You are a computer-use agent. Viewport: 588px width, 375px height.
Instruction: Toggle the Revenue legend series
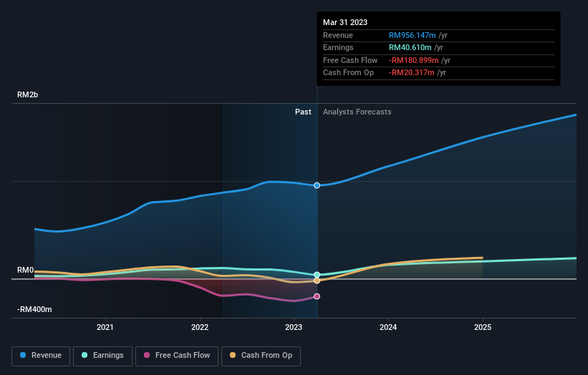pyautogui.click(x=41, y=356)
